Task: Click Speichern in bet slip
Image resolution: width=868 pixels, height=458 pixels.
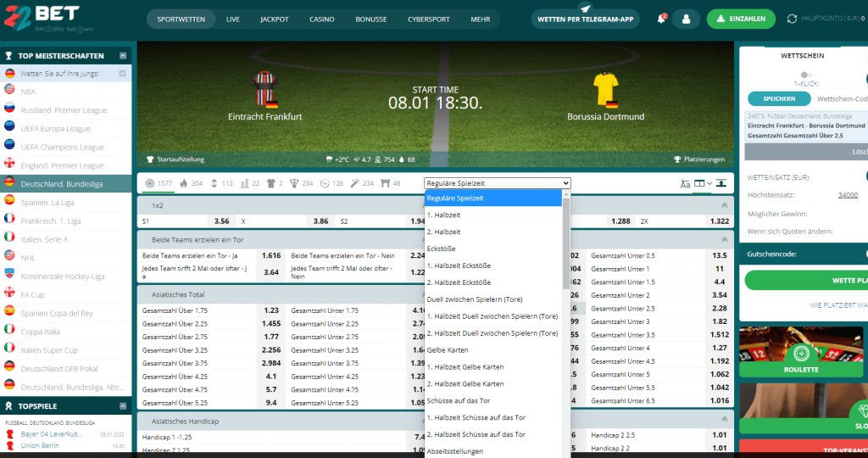Action: (x=779, y=98)
